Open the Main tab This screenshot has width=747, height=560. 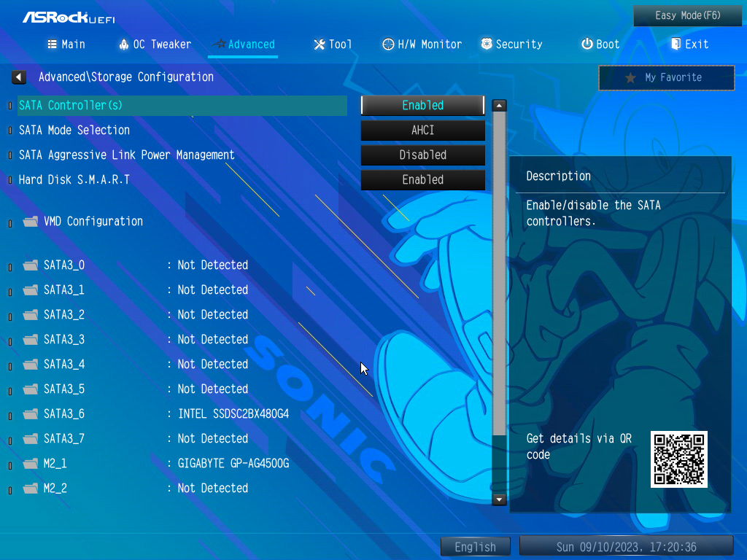tap(66, 44)
